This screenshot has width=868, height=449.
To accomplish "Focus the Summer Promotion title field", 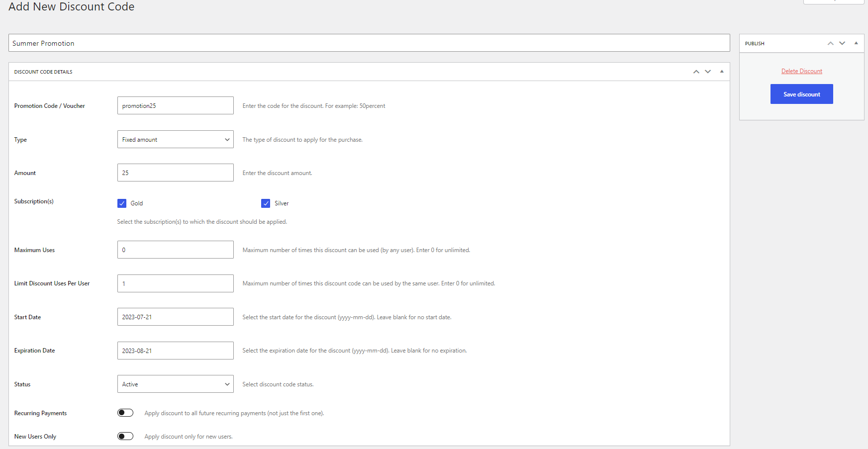I will pyautogui.click(x=369, y=43).
